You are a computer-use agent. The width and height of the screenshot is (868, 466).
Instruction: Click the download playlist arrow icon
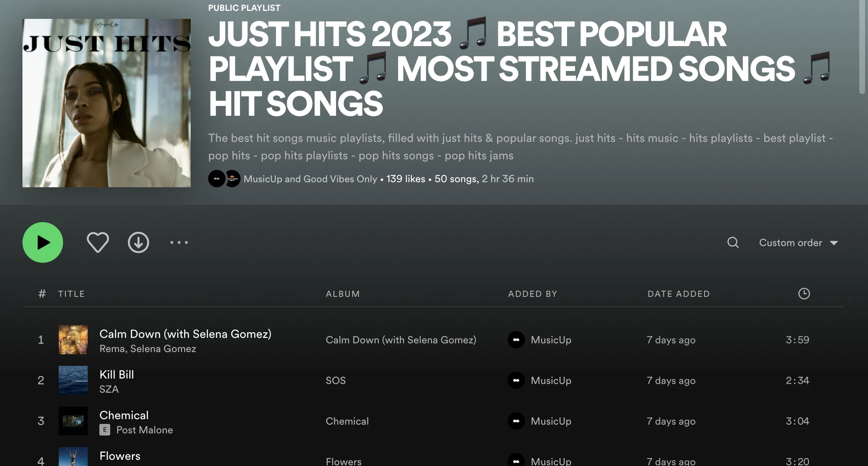pos(139,242)
